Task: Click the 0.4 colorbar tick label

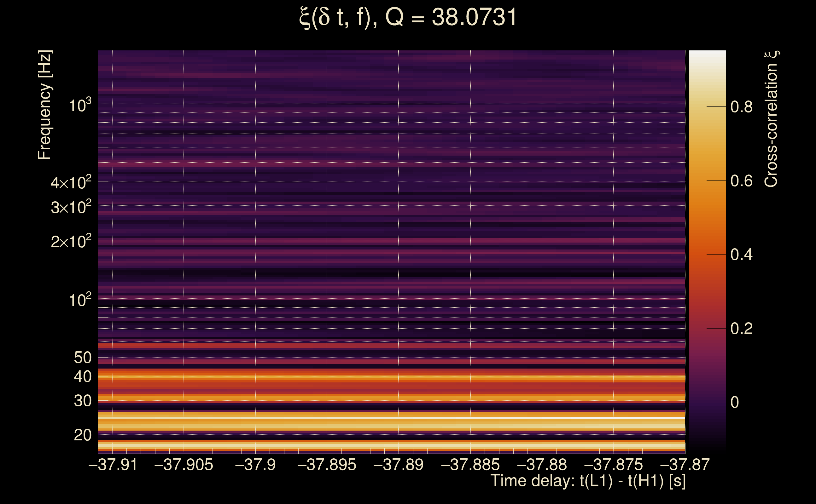Action: [741, 255]
